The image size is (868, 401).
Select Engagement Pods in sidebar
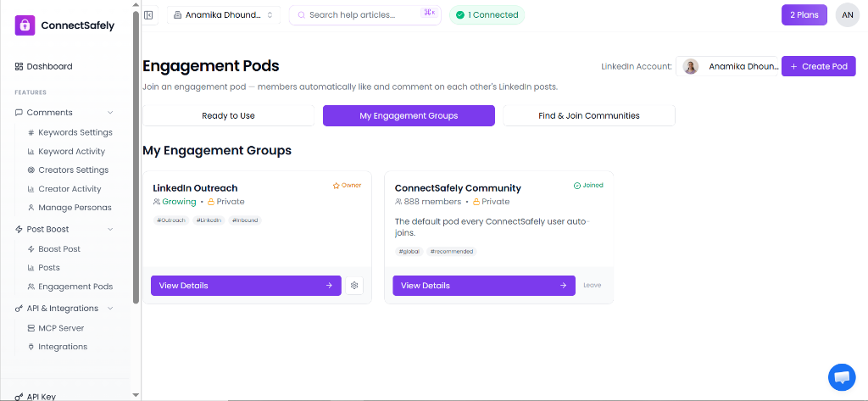pos(70,287)
